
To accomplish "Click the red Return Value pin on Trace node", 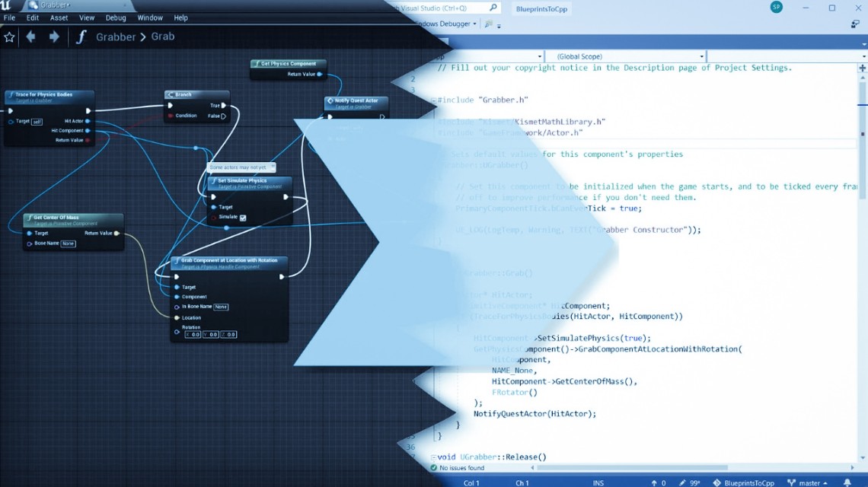I will click(88, 140).
